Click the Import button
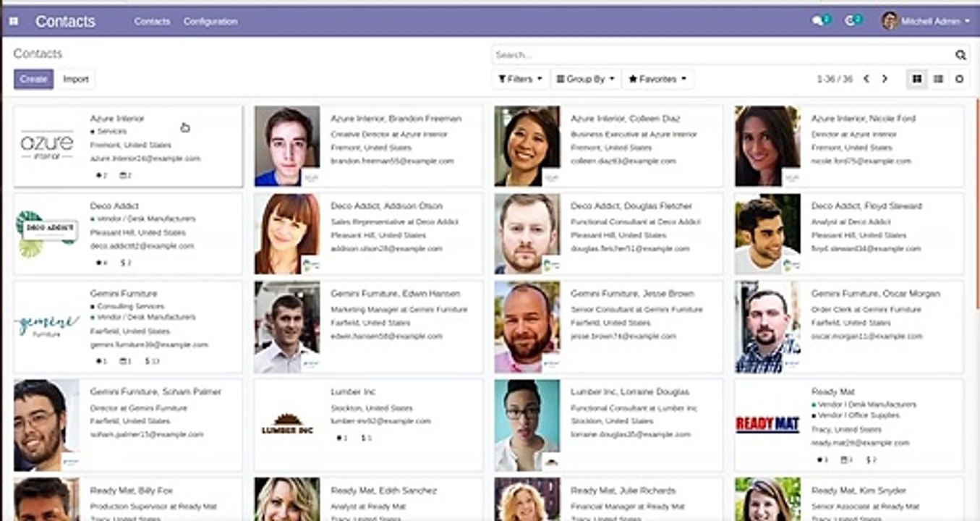Image resolution: width=980 pixels, height=521 pixels. click(75, 79)
